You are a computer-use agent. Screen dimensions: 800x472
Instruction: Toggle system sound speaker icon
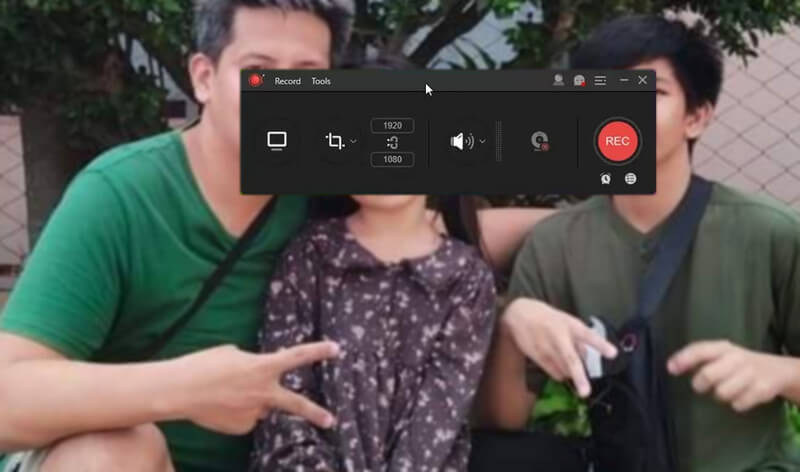[462, 141]
